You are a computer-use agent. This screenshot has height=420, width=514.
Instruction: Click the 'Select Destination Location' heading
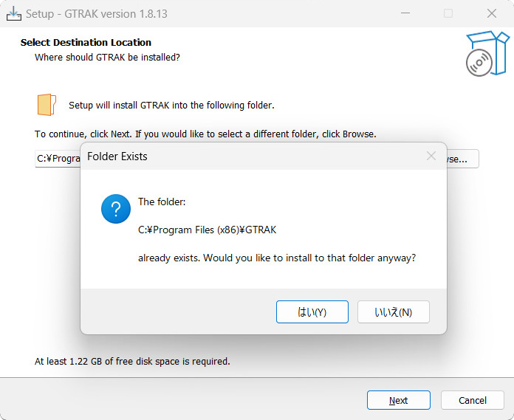pos(86,42)
